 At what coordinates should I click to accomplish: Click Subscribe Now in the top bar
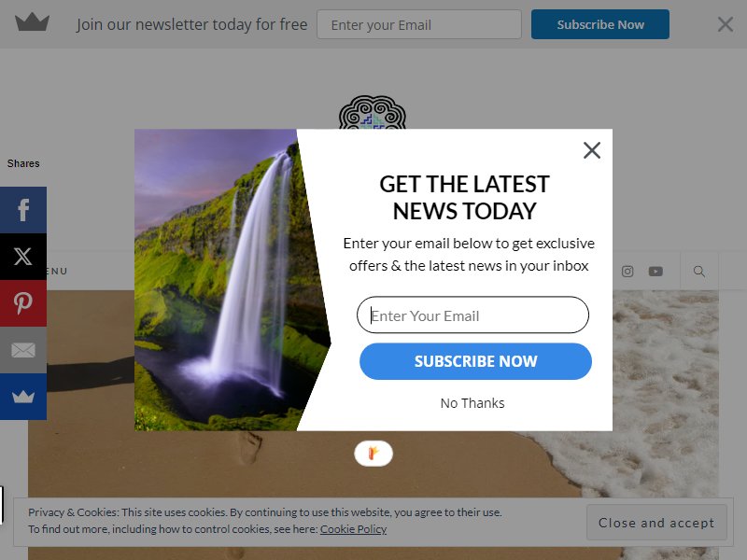pyautogui.click(x=600, y=24)
